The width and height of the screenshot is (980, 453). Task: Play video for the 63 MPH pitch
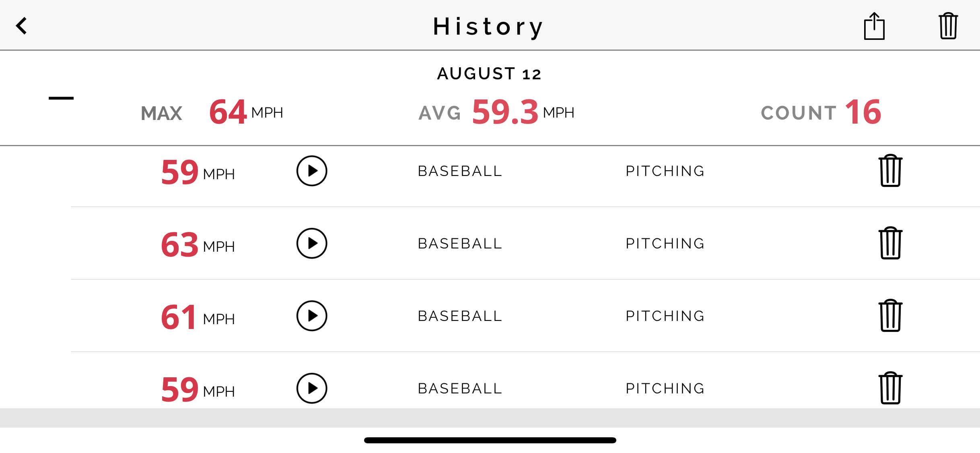pyautogui.click(x=312, y=243)
